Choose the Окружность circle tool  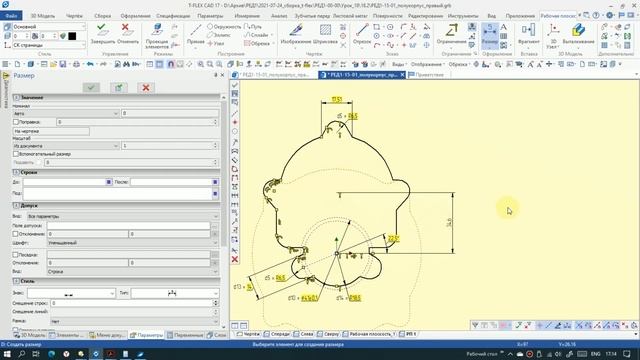(224, 27)
